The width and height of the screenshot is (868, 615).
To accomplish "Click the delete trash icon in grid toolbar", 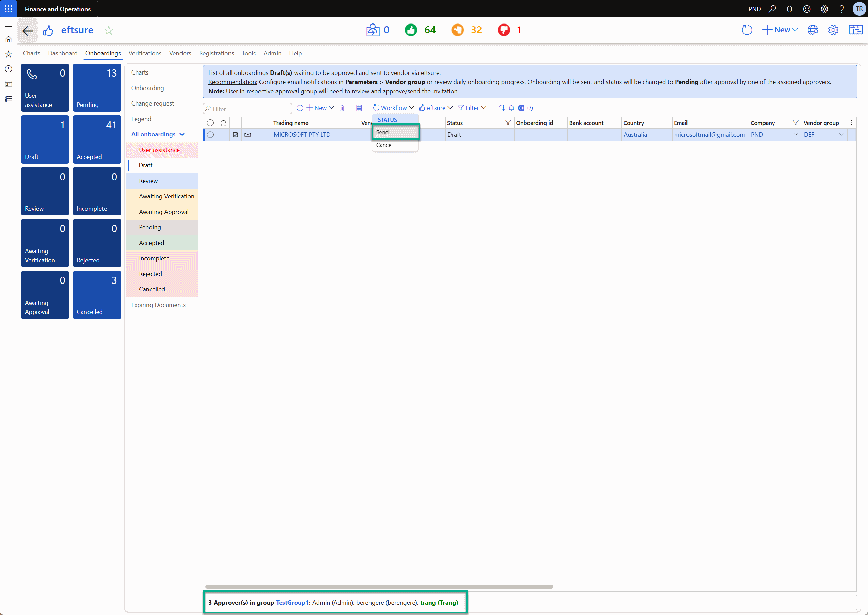I will (342, 108).
